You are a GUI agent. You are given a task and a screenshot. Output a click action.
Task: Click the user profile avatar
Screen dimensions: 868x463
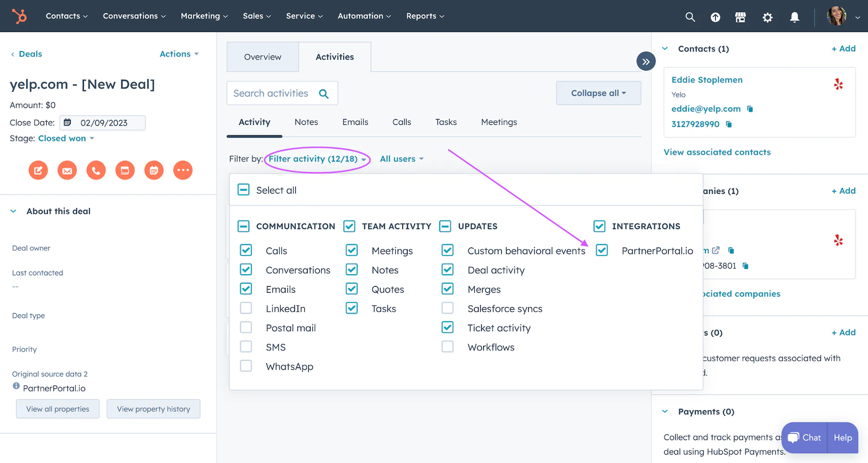(836, 16)
